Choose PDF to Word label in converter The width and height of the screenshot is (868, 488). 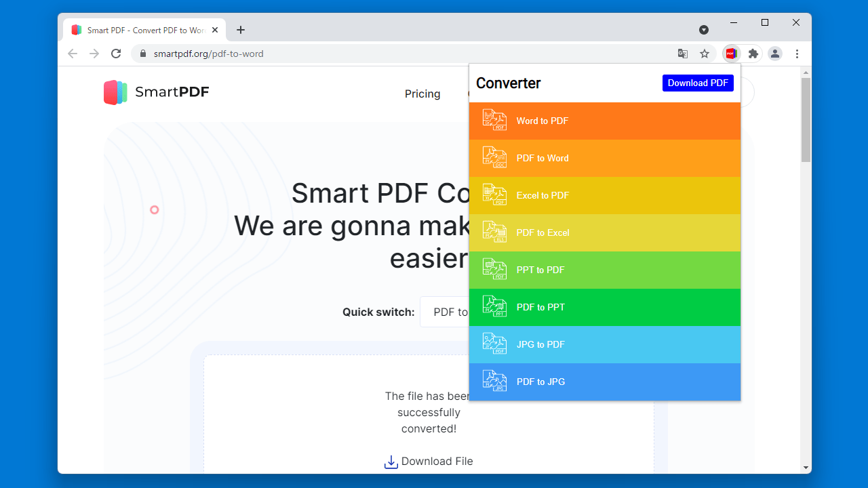(x=542, y=158)
